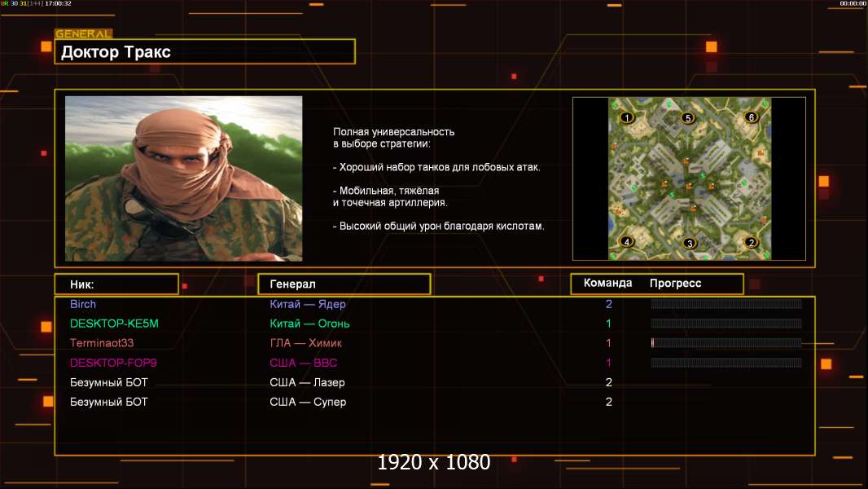Select 'Безумный БОТ' in the США — Супер row
868x489 pixels.
point(109,402)
